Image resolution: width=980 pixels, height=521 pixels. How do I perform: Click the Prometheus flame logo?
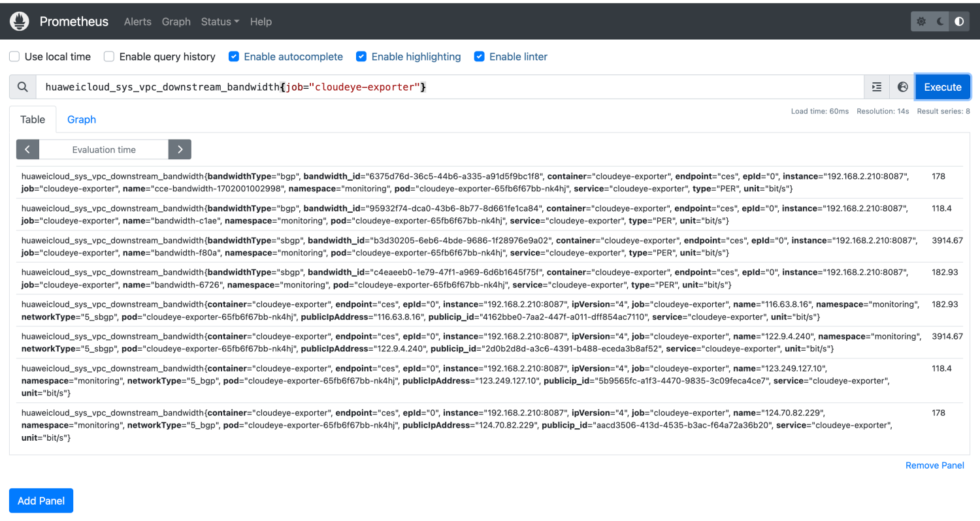(20, 22)
